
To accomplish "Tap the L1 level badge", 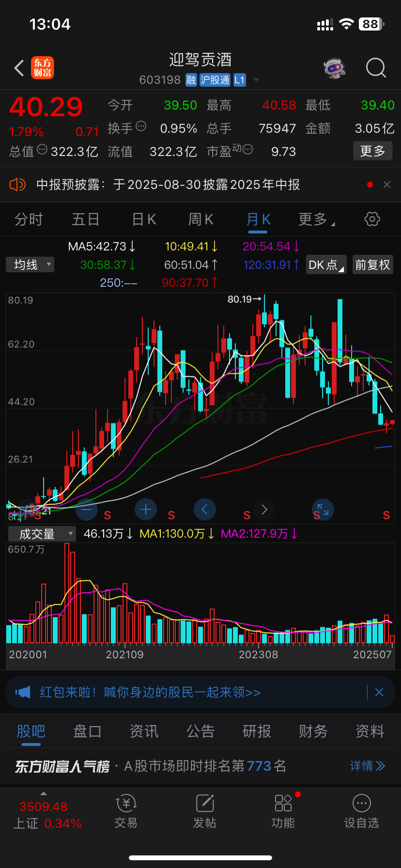I will click(240, 80).
